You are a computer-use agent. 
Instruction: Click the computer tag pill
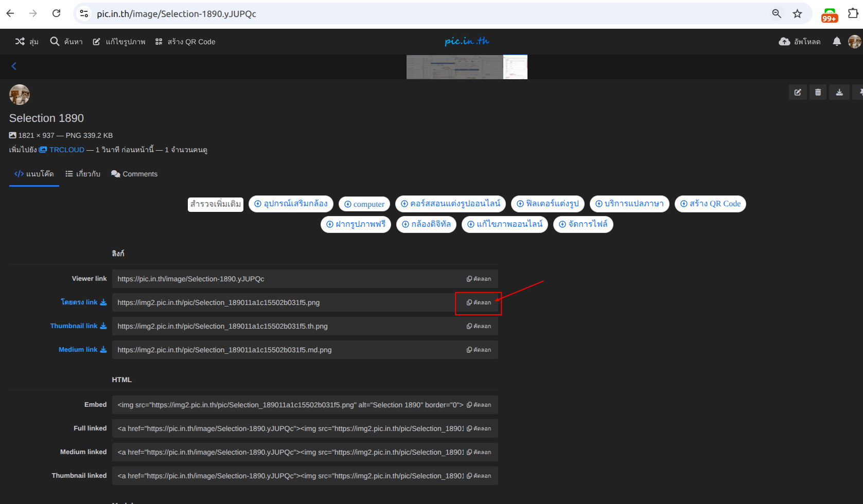364,204
